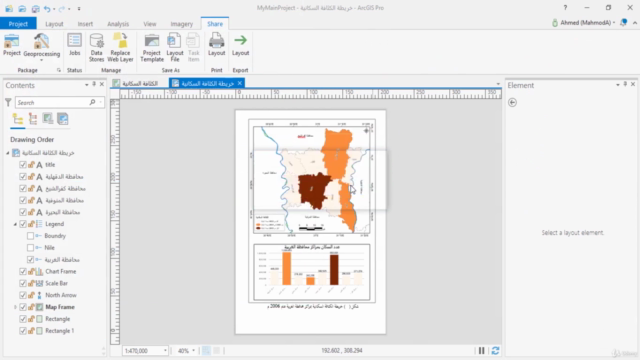Open the Geoprocessing dropdown arrow

(41, 60)
